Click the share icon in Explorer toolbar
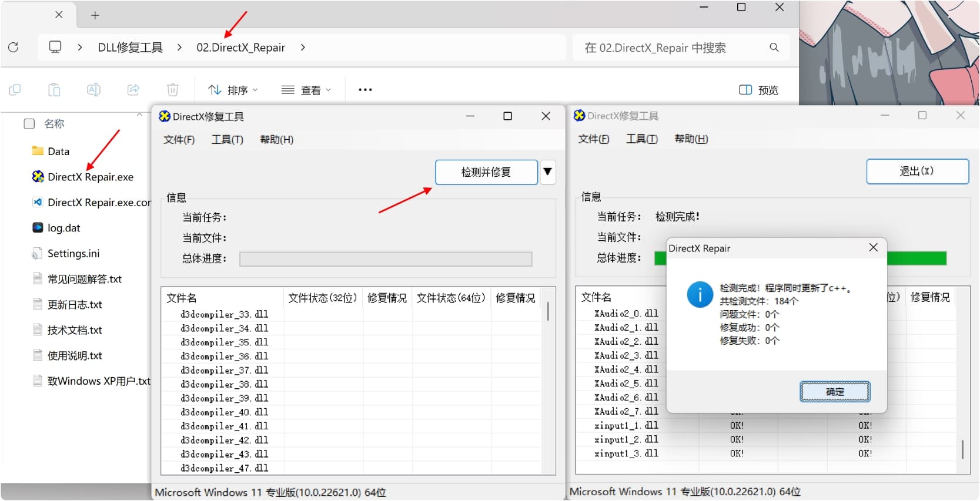This screenshot has height=501, width=980. pyautogui.click(x=133, y=90)
